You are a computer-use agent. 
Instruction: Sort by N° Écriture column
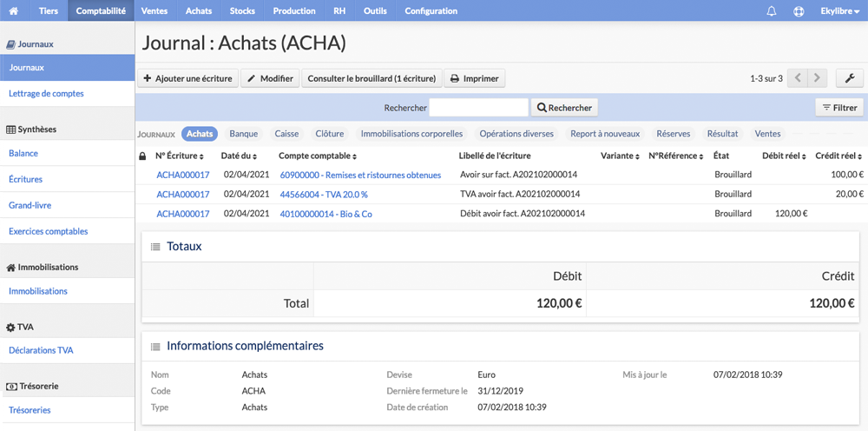180,156
